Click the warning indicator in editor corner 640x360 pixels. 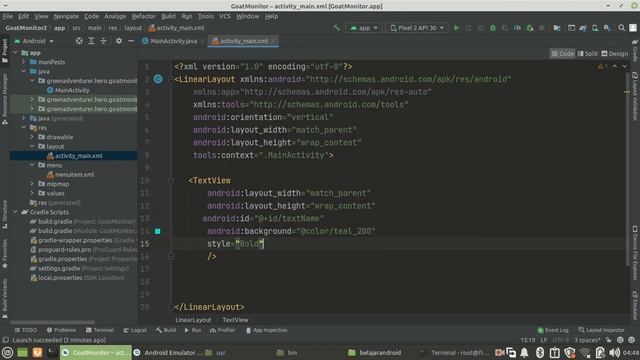(602, 66)
